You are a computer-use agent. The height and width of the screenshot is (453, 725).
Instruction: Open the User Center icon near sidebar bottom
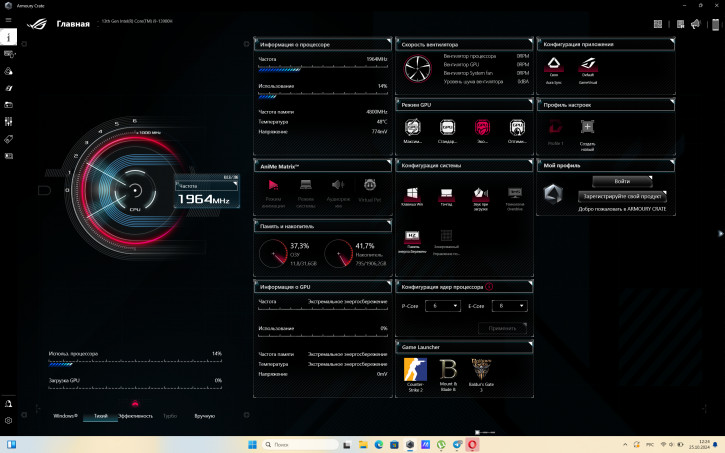point(8,404)
